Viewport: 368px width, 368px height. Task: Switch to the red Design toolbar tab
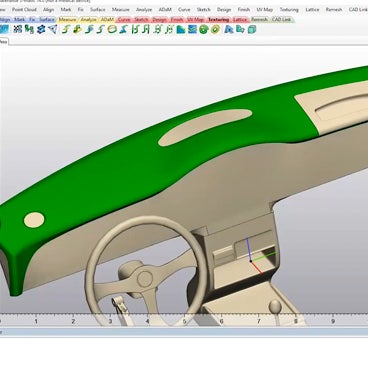159,20
